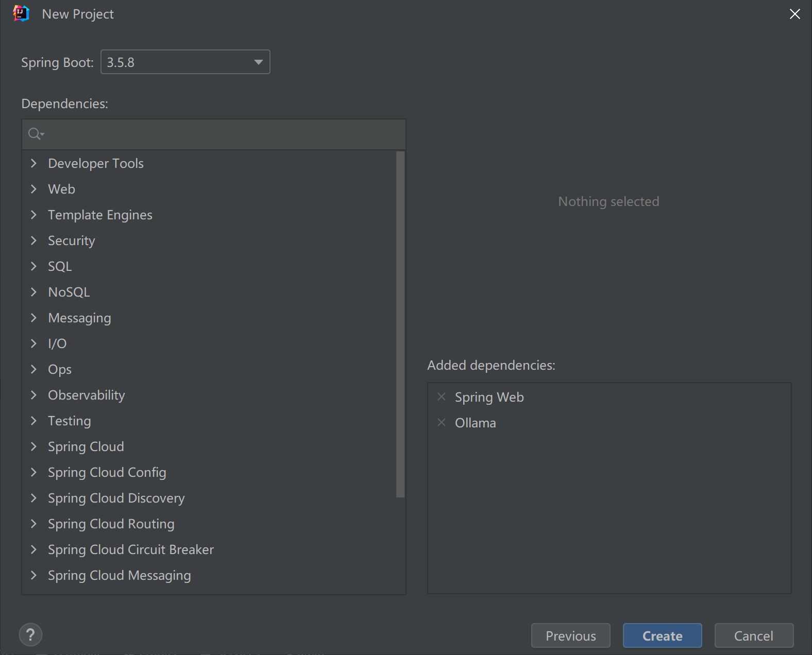The height and width of the screenshot is (655, 812).
Task: Close the New Project dialog
Action: tap(795, 14)
